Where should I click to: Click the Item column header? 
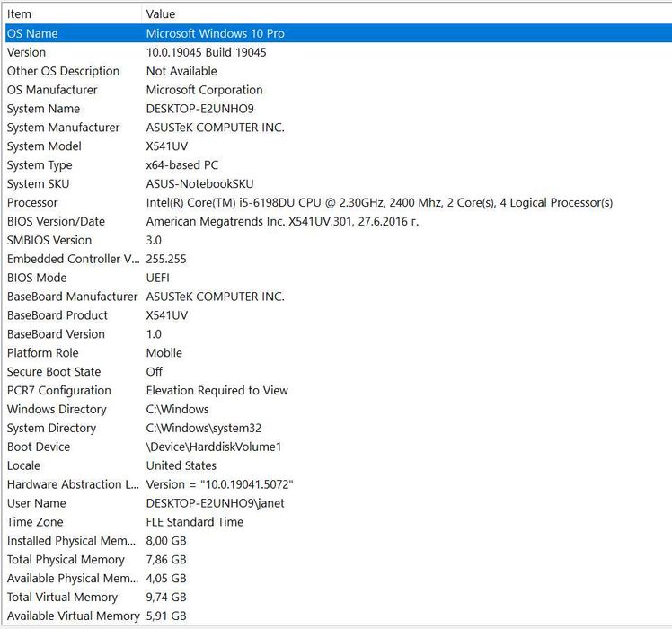coord(73,14)
